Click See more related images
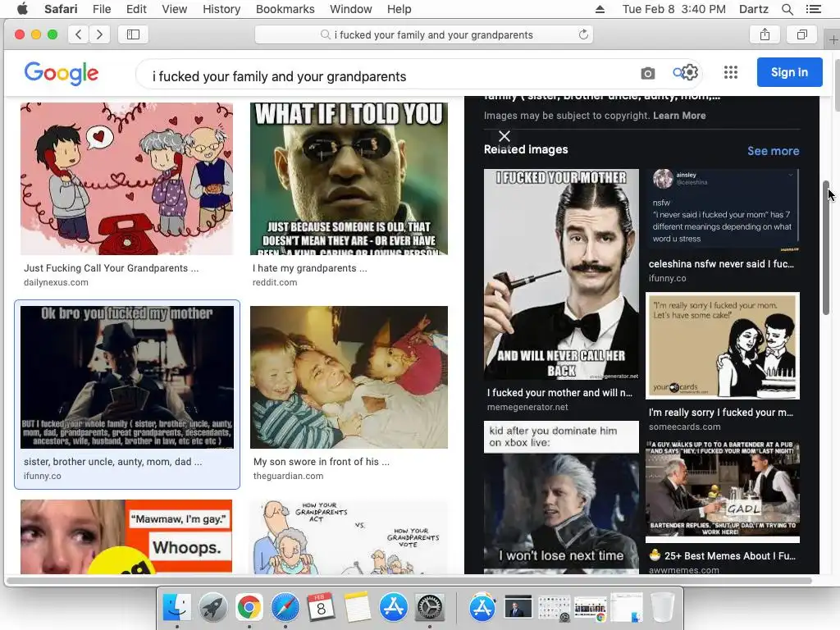 tap(773, 151)
